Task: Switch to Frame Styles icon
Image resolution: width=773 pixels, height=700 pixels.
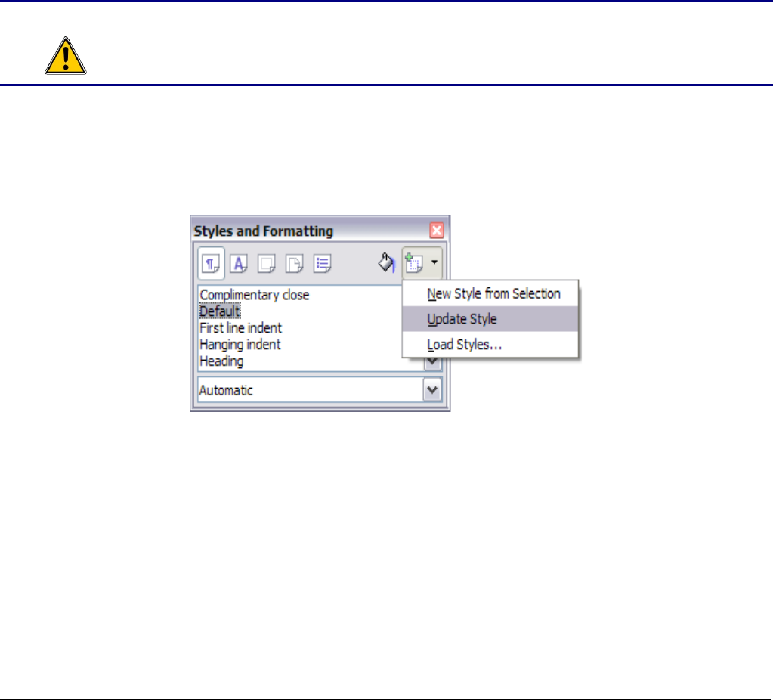Action: point(267,263)
